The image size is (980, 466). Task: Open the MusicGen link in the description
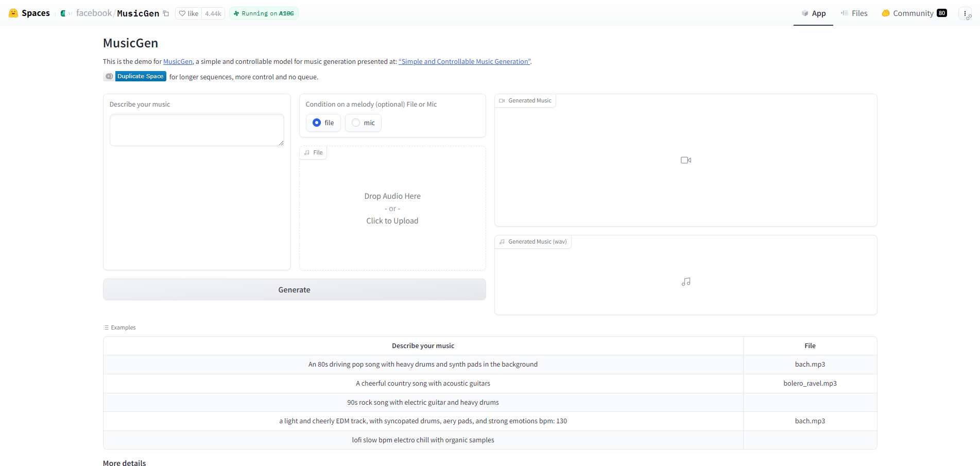tap(178, 61)
